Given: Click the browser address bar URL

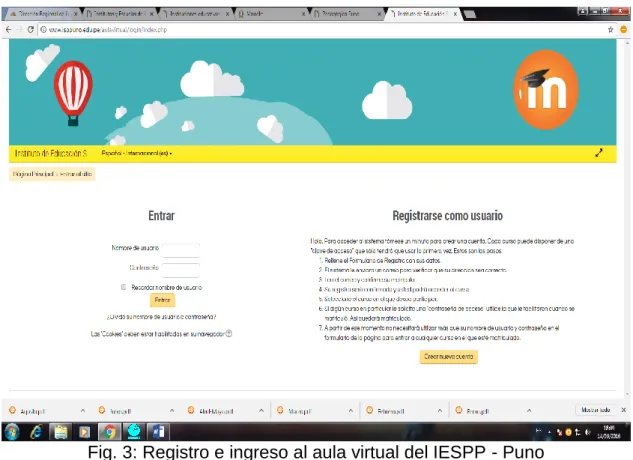Looking at the screenshot, I should coord(108,30).
